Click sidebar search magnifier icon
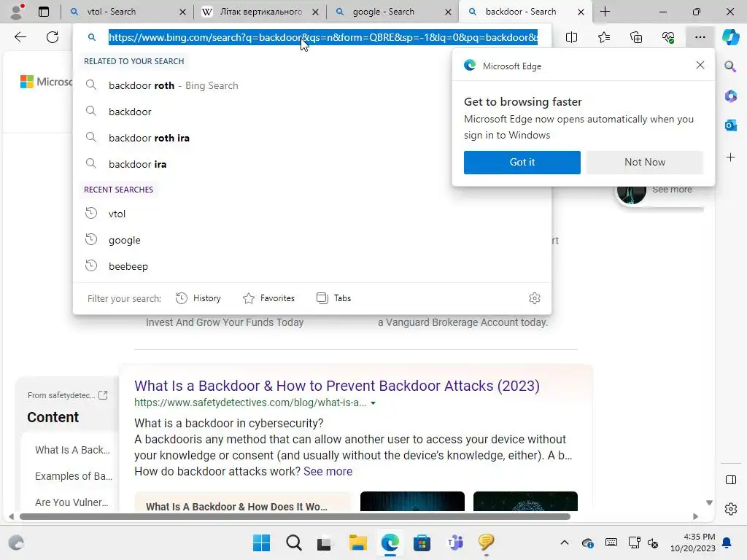The height and width of the screenshot is (560, 747). tap(730, 66)
